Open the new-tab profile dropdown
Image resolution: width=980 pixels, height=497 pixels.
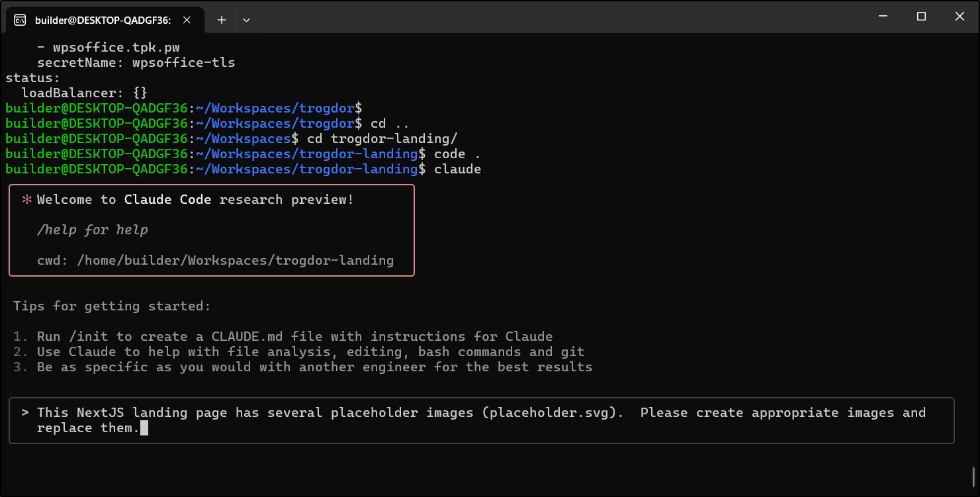246,20
